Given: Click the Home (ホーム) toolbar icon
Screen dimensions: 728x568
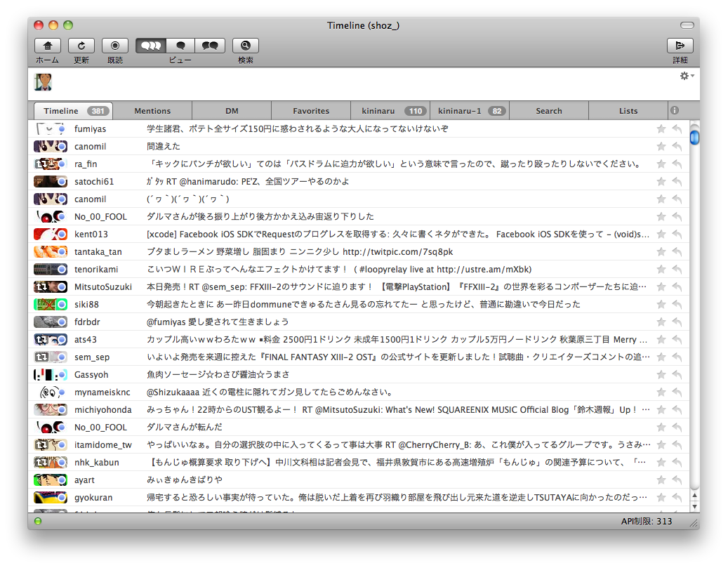Looking at the screenshot, I should [47, 46].
